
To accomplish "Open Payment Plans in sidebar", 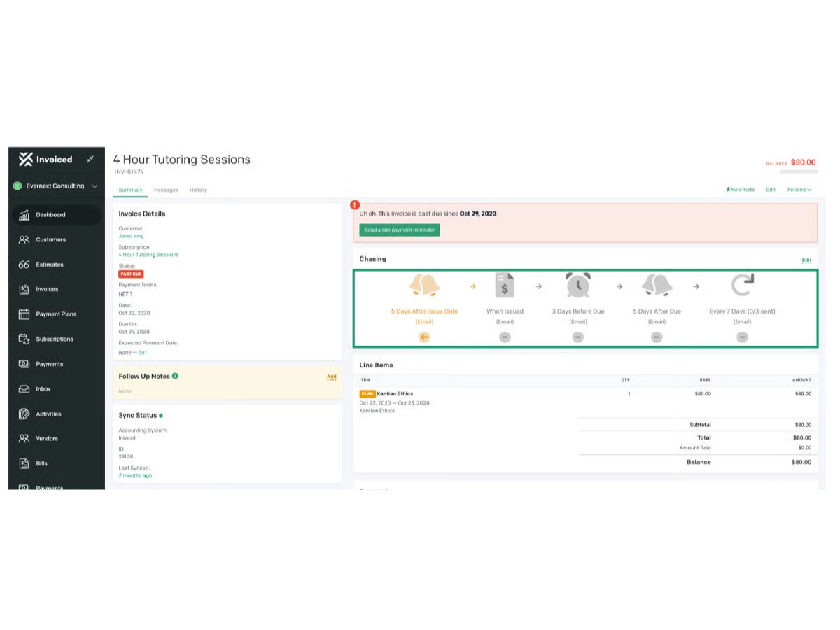I will 56,314.
